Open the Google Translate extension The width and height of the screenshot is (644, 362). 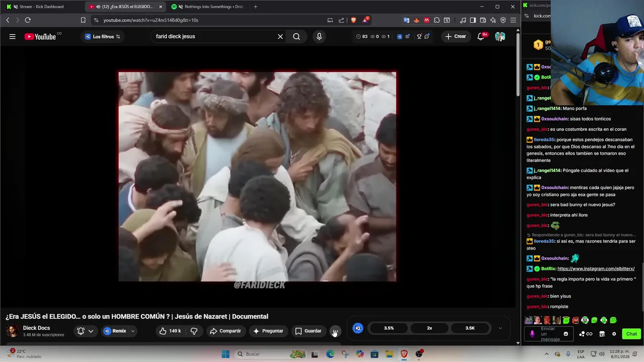click(407, 20)
